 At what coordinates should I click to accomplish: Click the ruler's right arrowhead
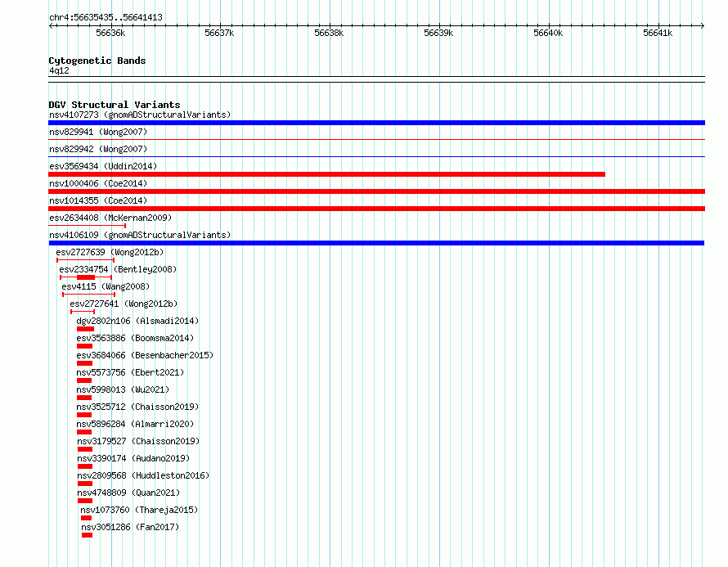coord(703,25)
